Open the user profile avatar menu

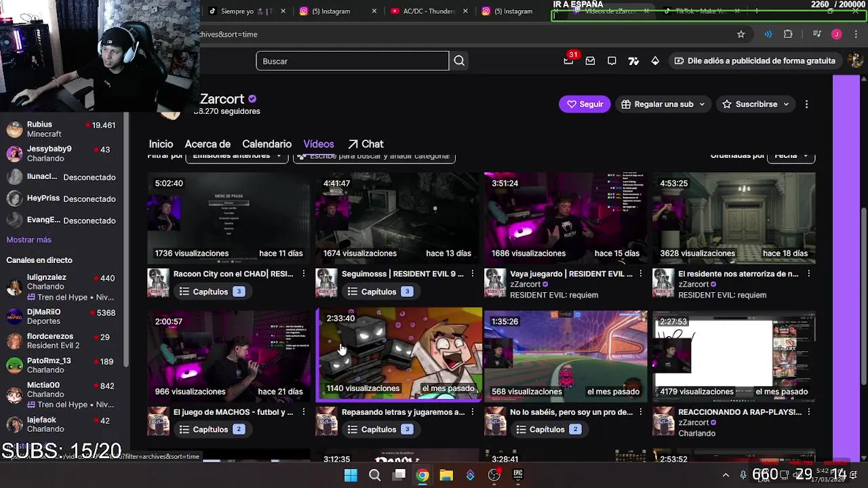(x=855, y=61)
